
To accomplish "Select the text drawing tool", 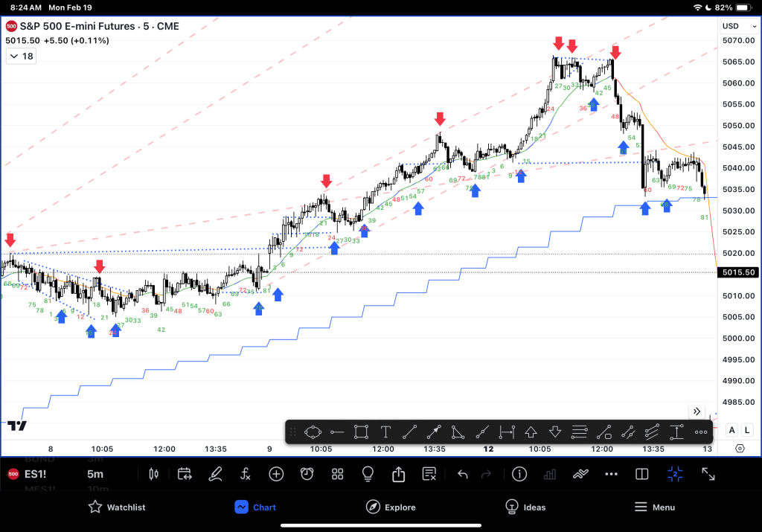I will click(385, 432).
